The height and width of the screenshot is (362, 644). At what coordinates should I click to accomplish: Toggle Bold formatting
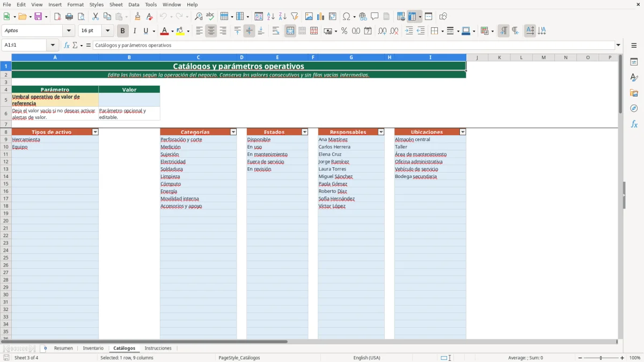[x=123, y=31]
